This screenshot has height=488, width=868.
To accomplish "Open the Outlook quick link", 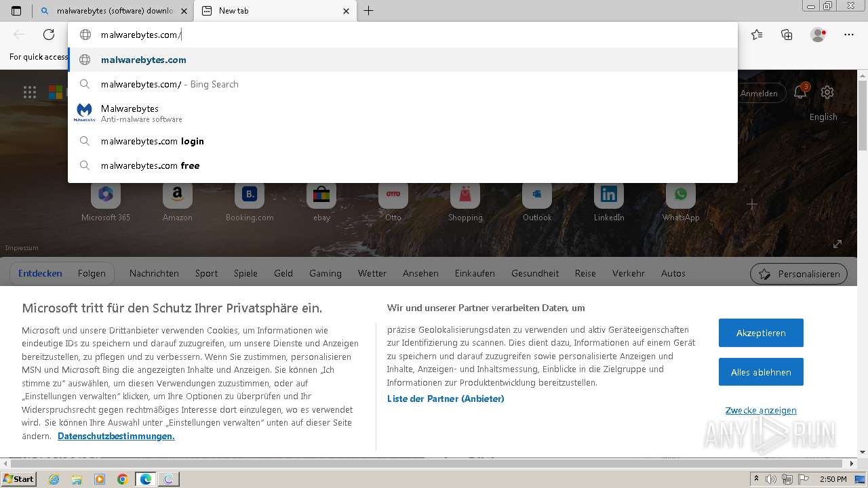I will pos(537,202).
